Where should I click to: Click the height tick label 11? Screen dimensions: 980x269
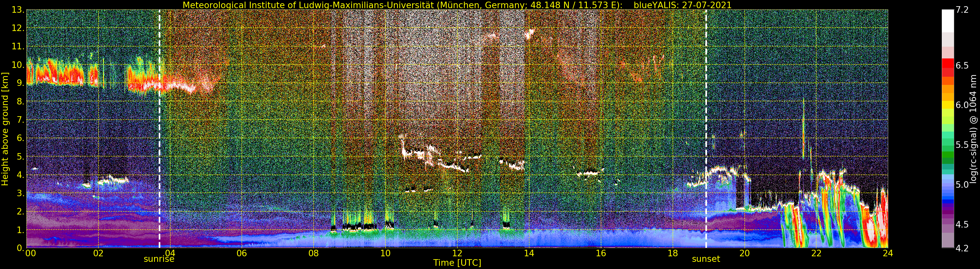18,46
